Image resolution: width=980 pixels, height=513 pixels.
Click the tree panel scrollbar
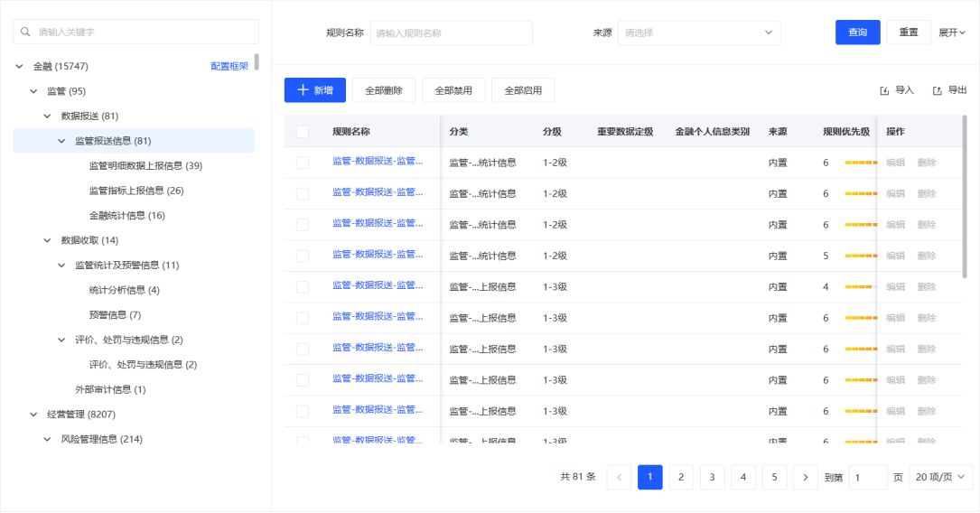pyautogui.click(x=257, y=61)
